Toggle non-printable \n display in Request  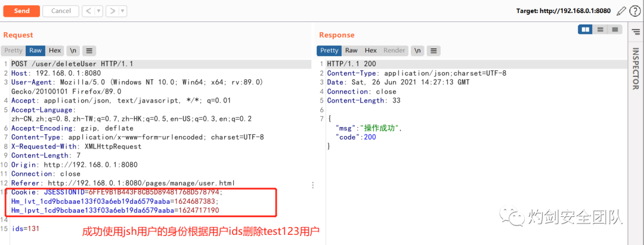click(x=73, y=51)
